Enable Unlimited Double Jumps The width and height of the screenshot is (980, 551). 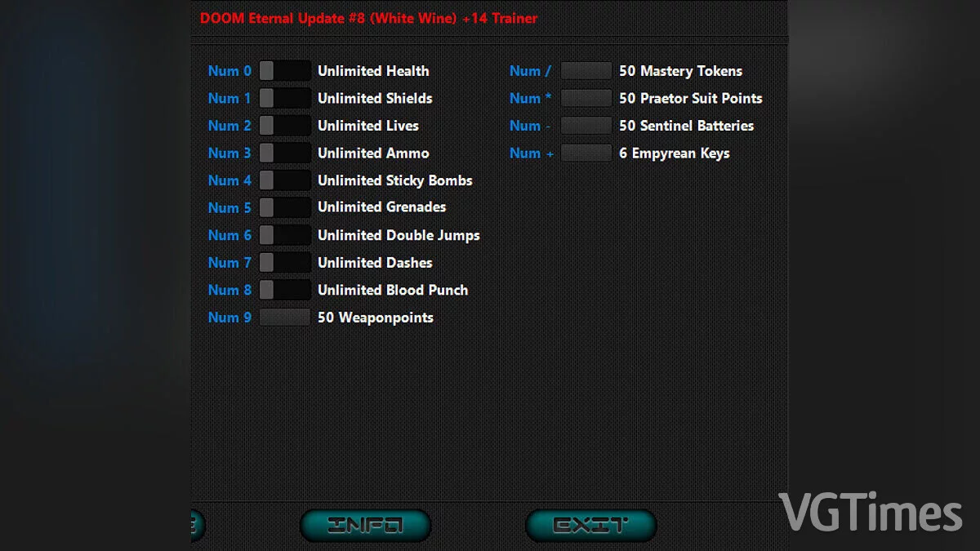click(284, 235)
